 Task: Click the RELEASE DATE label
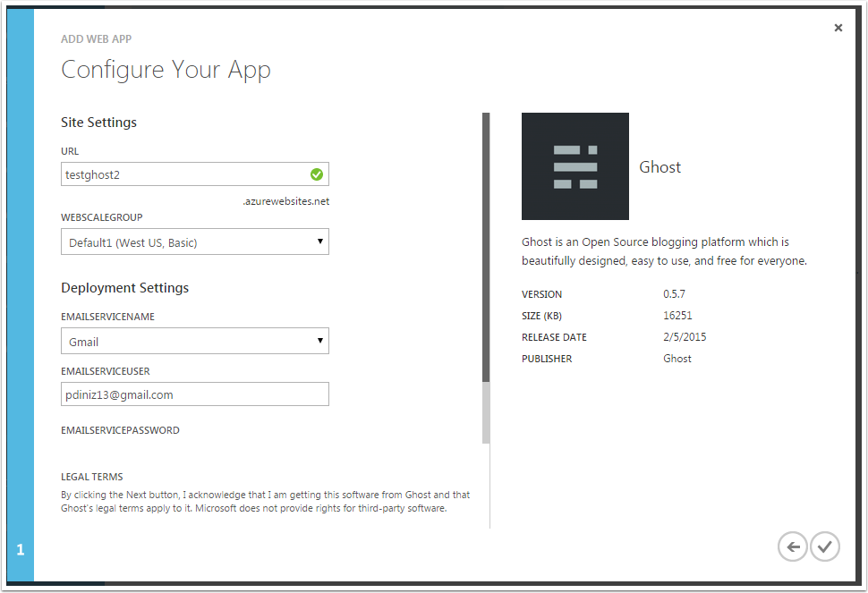click(554, 337)
